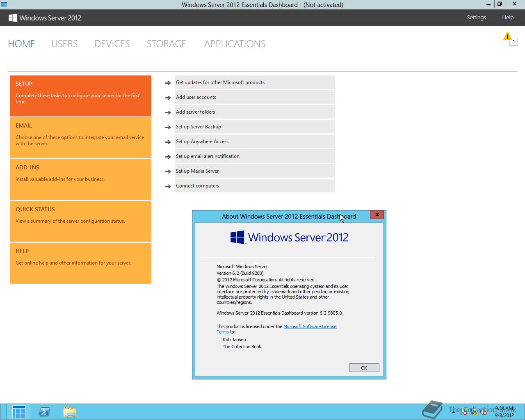Click the Action Center flag tray icon
The height and width of the screenshot is (420, 525).
(x=464, y=412)
